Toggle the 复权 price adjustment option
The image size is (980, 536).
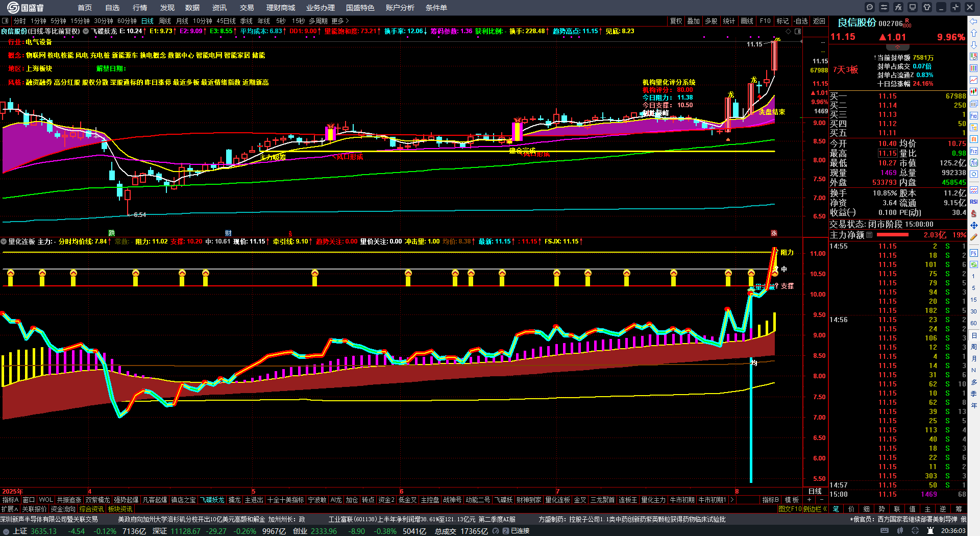(x=676, y=21)
